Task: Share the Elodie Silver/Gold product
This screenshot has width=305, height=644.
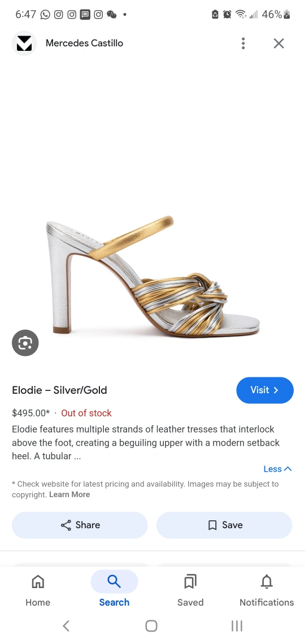Action: tap(80, 525)
